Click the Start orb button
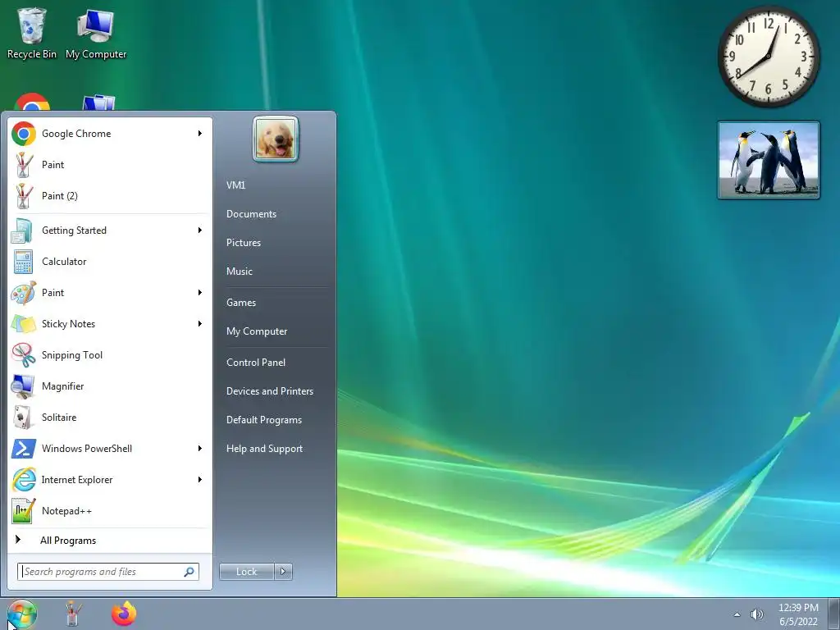 [22, 614]
